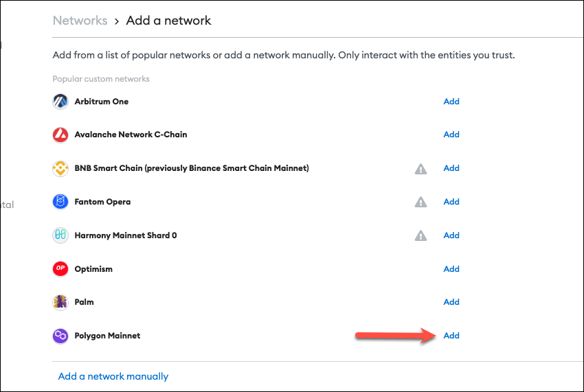Go back to Networks breadcrumb
This screenshot has width=584, height=392.
[x=80, y=21]
